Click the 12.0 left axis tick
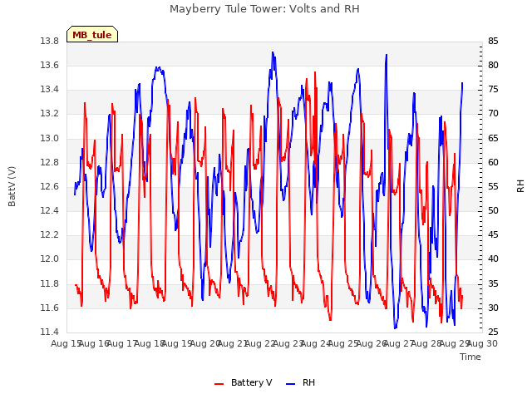 (x=50, y=259)
